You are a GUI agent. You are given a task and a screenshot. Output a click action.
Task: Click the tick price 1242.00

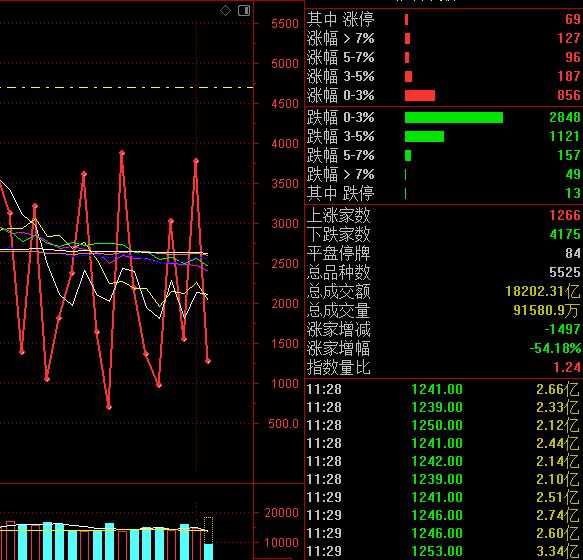pos(437,461)
